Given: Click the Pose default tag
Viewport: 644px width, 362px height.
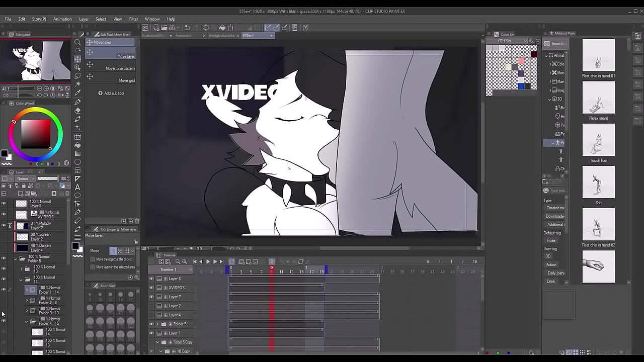Looking at the screenshot, I should [x=551, y=240].
